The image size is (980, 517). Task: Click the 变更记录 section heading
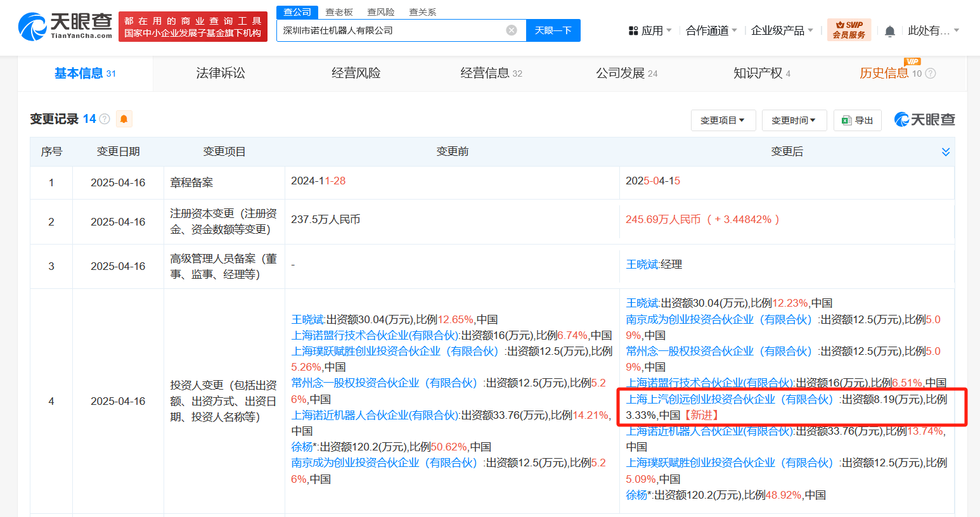(x=55, y=119)
